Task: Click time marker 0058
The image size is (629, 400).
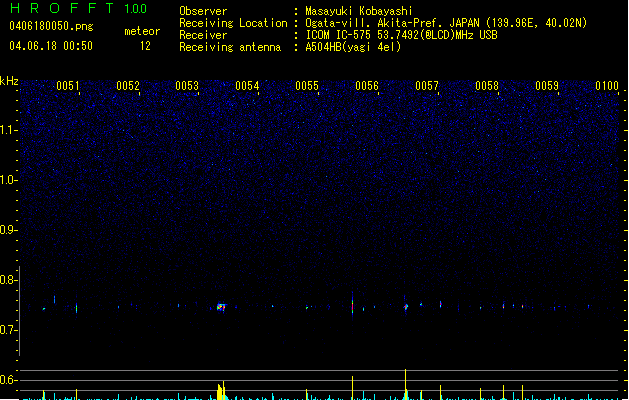Action: [x=487, y=86]
